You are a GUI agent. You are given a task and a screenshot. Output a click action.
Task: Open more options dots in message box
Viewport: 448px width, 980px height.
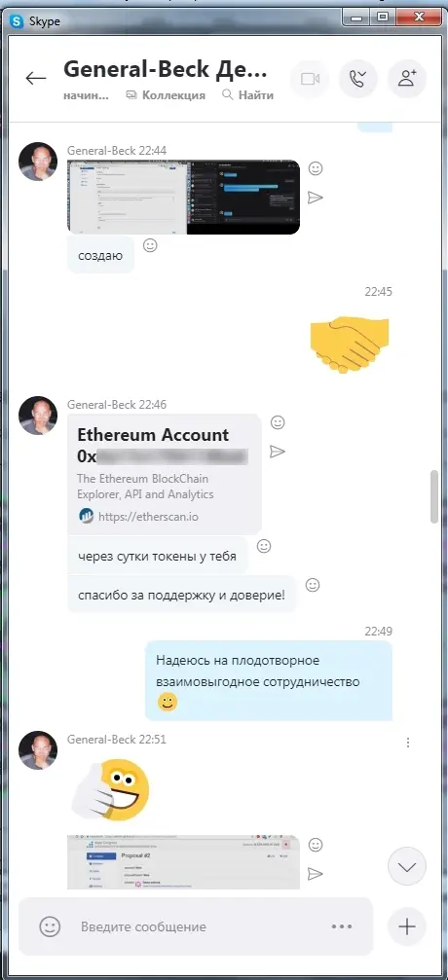click(x=342, y=926)
